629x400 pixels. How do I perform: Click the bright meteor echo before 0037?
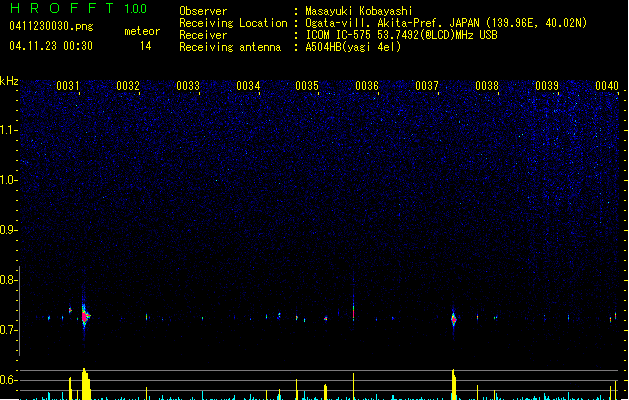(x=454, y=319)
